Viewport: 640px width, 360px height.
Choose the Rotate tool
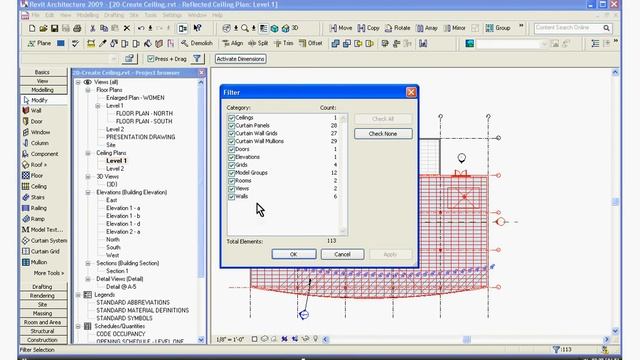pyautogui.click(x=397, y=28)
